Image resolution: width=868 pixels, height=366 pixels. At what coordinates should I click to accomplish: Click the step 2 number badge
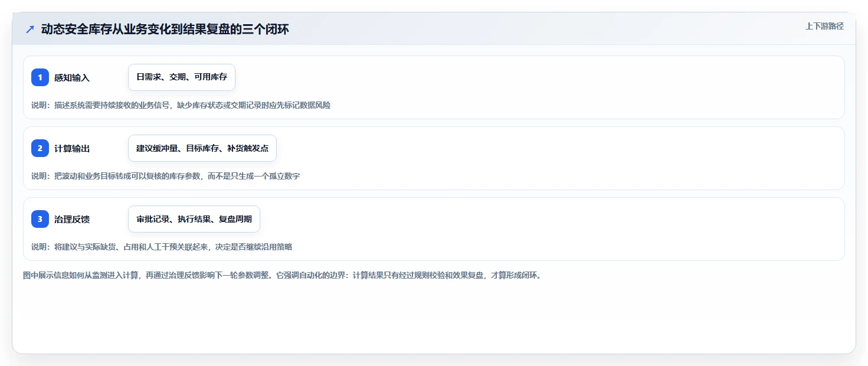pyautogui.click(x=40, y=148)
